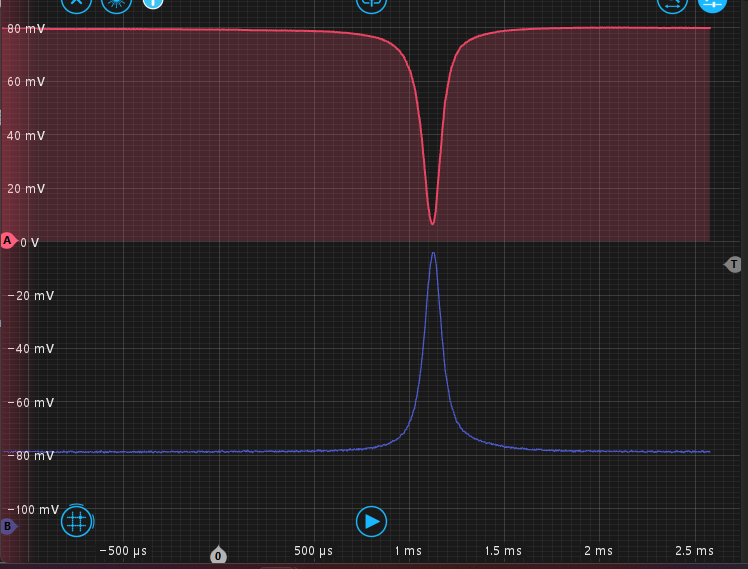Click the 2 ms time label
Image resolution: width=748 pixels, height=569 pixels.
tap(599, 551)
